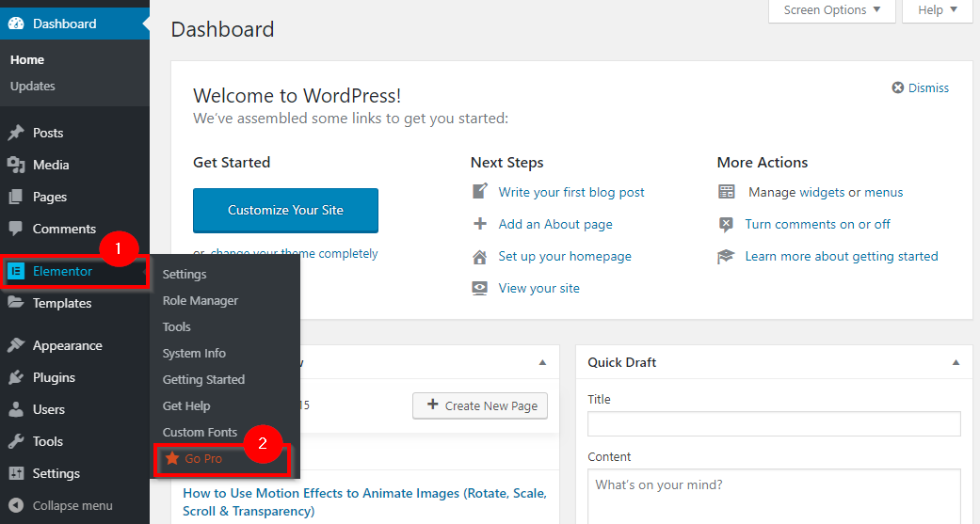
Task: Open System Info submenu item
Action: coord(194,353)
